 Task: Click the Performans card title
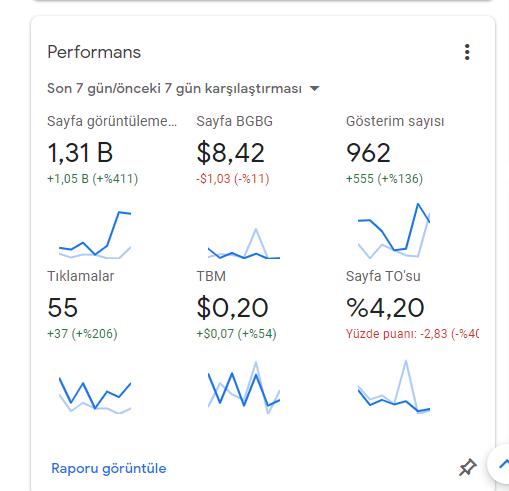click(x=94, y=52)
